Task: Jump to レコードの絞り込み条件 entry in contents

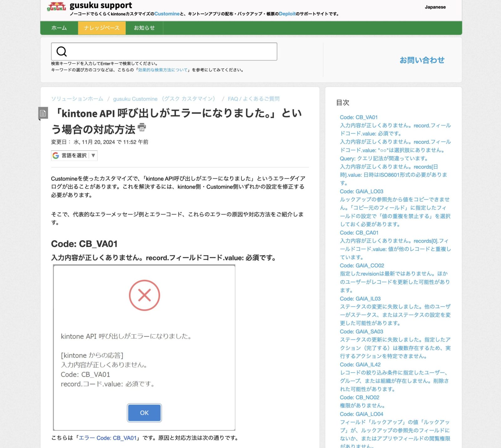Action: 395,381
